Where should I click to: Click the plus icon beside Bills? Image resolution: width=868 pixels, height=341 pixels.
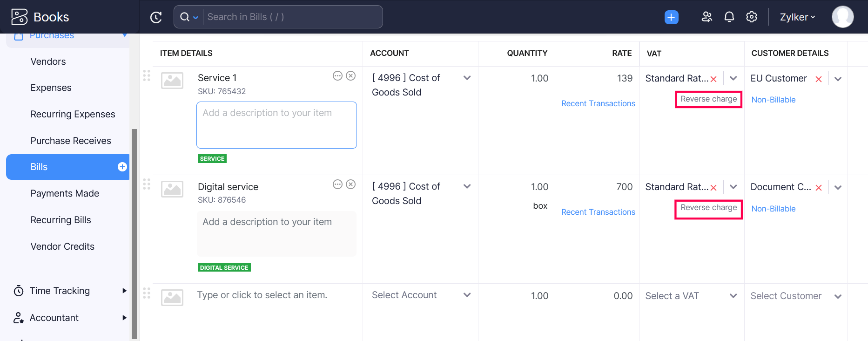click(x=122, y=167)
